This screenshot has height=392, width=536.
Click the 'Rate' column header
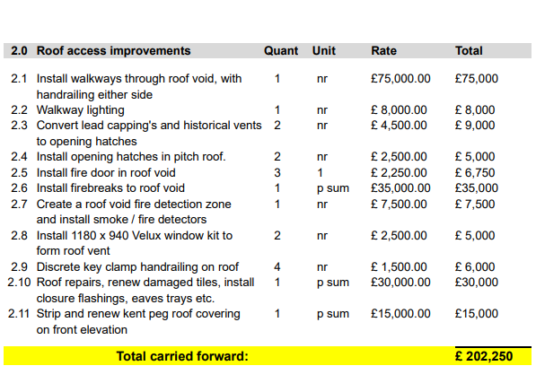tap(384, 50)
